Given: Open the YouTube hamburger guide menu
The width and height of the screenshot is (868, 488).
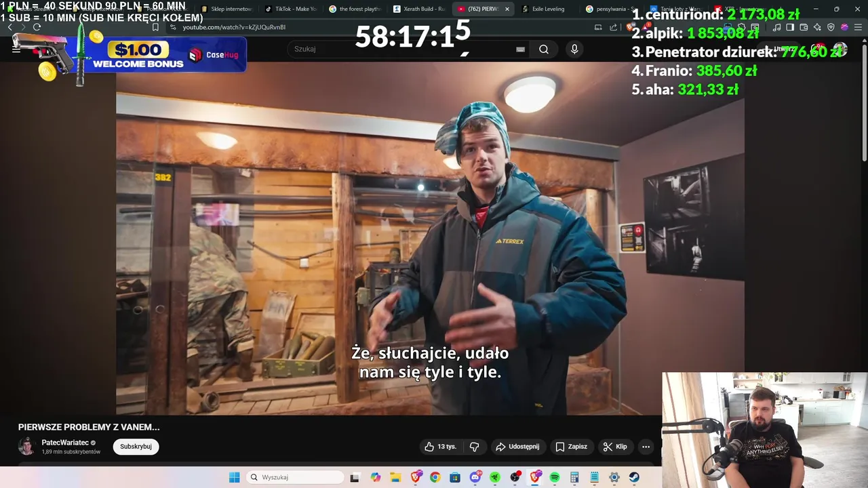Looking at the screenshot, I should [16, 49].
